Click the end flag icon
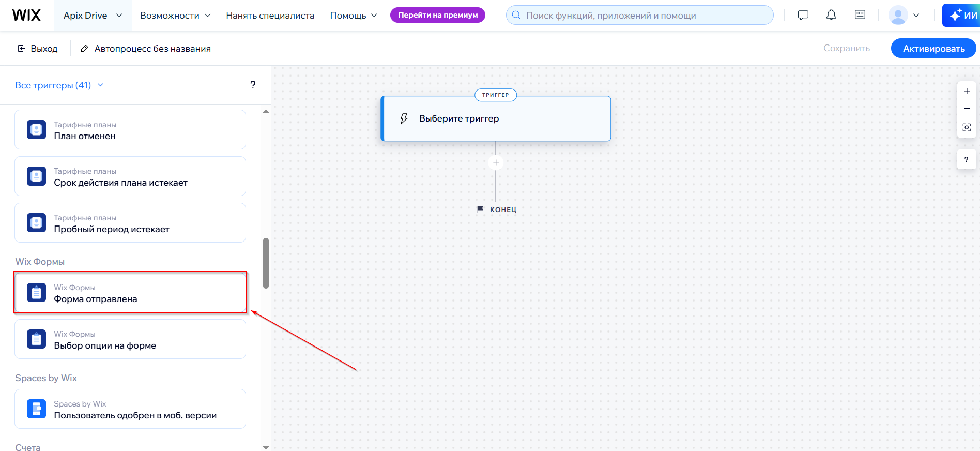This screenshot has width=980, height=451. pyautogui.click(x=480, y=209)
